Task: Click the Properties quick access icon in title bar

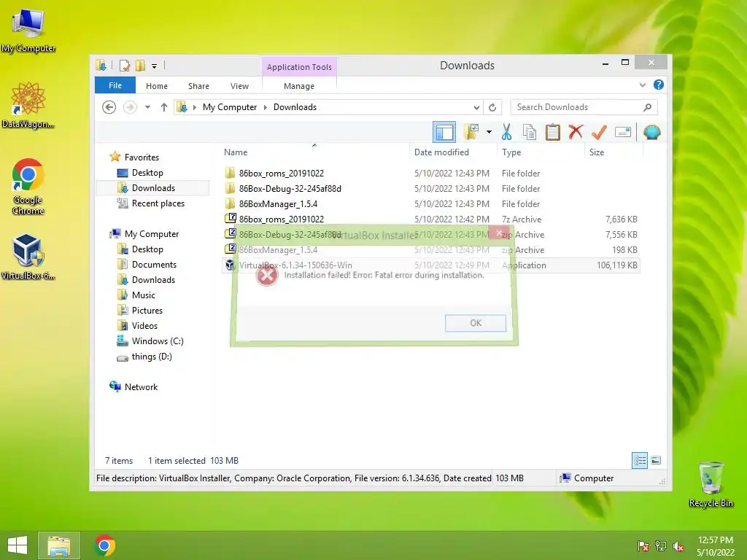Action: pyautogui.click(x=125, y=65)
